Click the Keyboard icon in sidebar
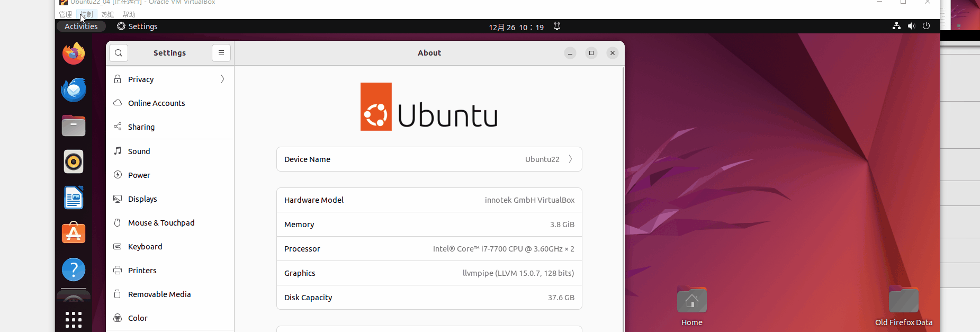 pyautogui.click(x=118, y=246)
